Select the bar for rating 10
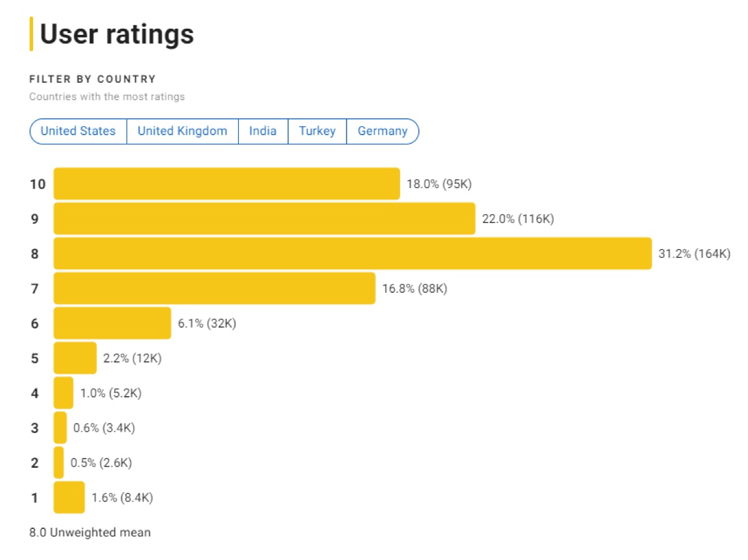 pyautogui.click(x=224, y=184)
